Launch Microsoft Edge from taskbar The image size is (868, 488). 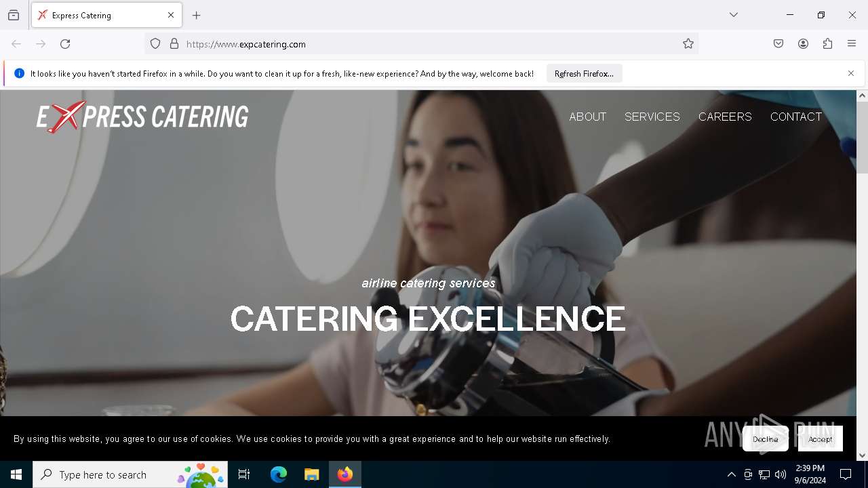(x=279, y=474)
